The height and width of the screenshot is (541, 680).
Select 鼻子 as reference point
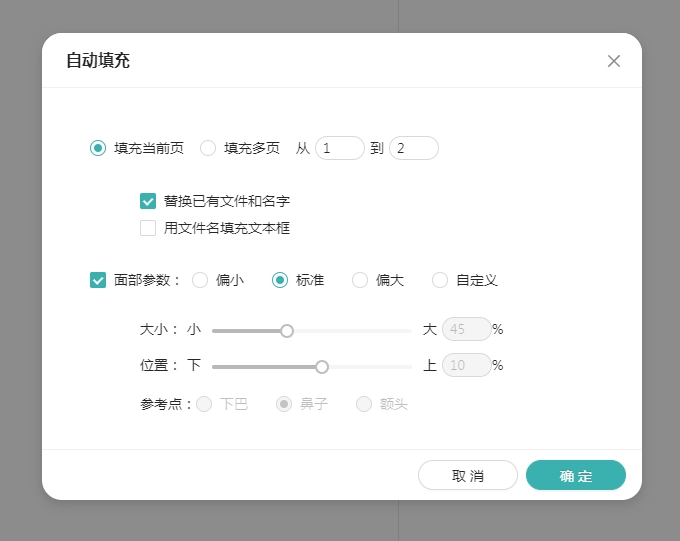pyautogui.click(x=284, y=404)
